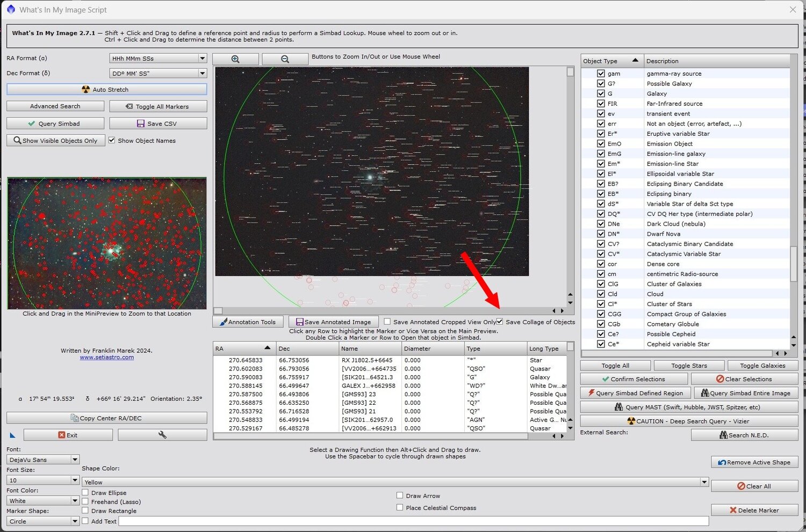
Task: Open the www.setiastro.com link
Action: (x=107, y=358)
